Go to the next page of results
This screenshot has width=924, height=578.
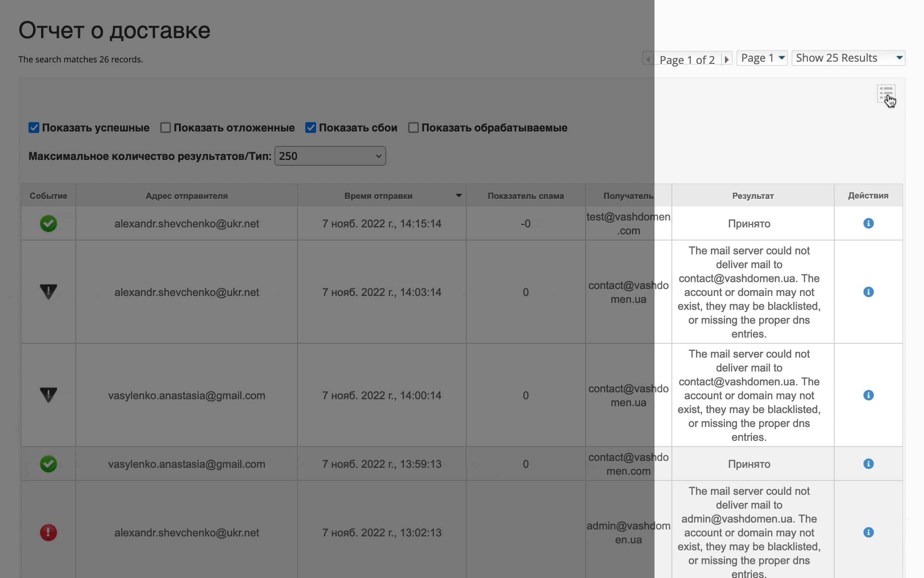click(x=727, y=59)
